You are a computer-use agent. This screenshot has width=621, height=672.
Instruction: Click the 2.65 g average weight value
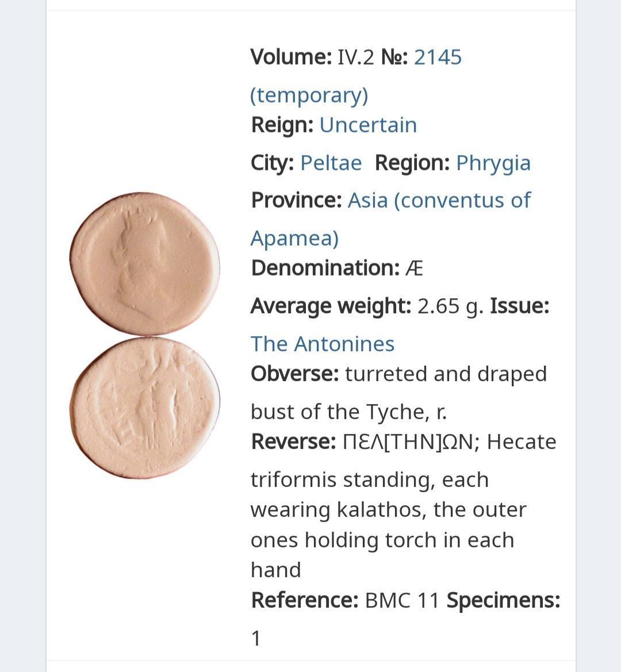(x=450, y=306)
